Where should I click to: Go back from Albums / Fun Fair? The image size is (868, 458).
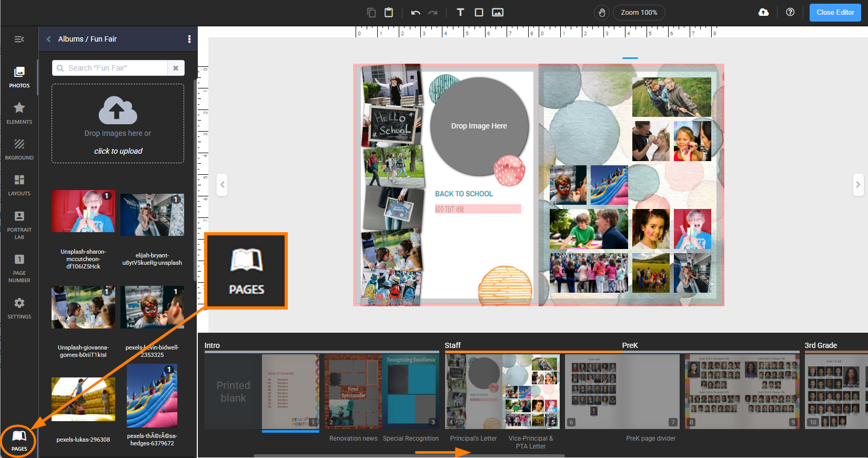(48, 39)
